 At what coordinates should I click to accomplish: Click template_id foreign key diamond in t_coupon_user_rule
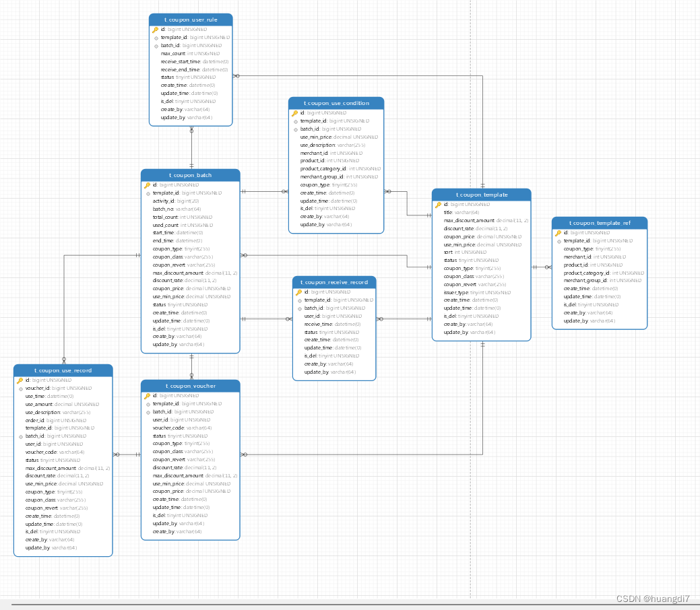pyautogui.click(x=156, y=38)
